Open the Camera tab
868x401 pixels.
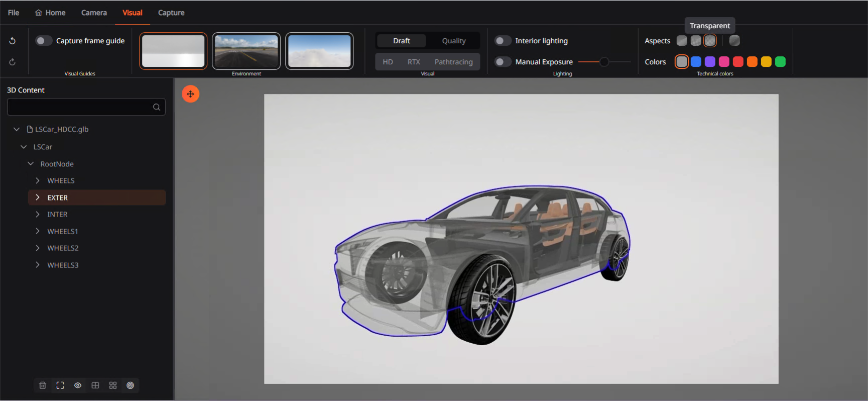[94, 13]
